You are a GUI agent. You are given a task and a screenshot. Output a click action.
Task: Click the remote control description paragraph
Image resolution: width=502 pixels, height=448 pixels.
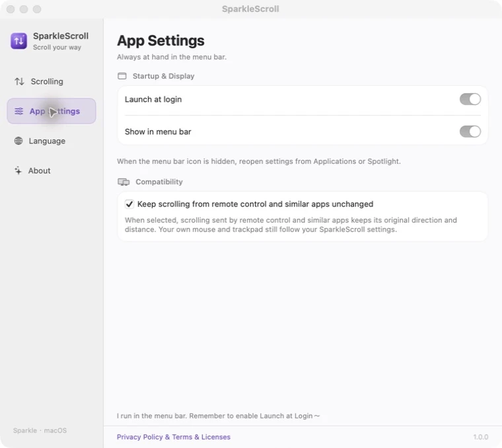point(291,225)
